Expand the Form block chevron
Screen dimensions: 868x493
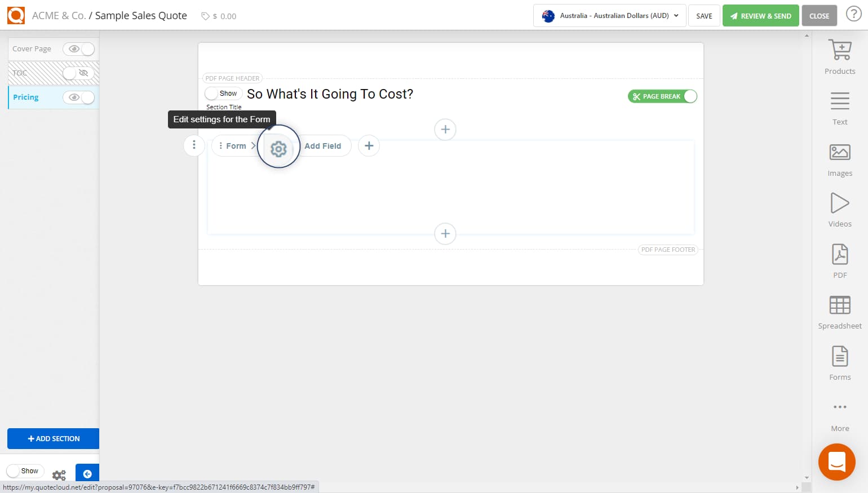pyautogui.click(x=254, y=145)
